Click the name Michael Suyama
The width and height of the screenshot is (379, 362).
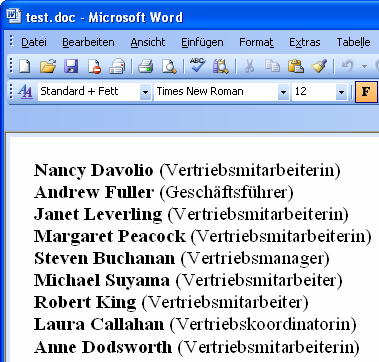pos(102,281)
